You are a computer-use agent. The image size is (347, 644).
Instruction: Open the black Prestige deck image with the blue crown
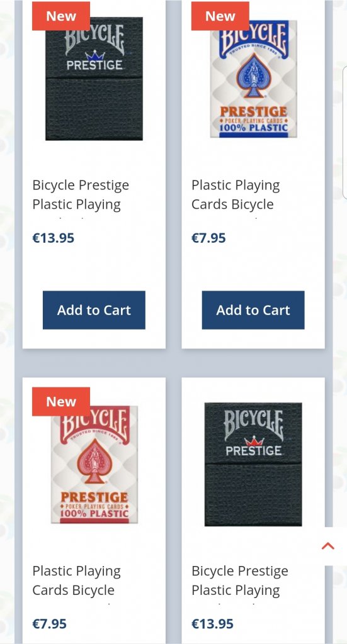pyautogui.click(x=94, y=79)
